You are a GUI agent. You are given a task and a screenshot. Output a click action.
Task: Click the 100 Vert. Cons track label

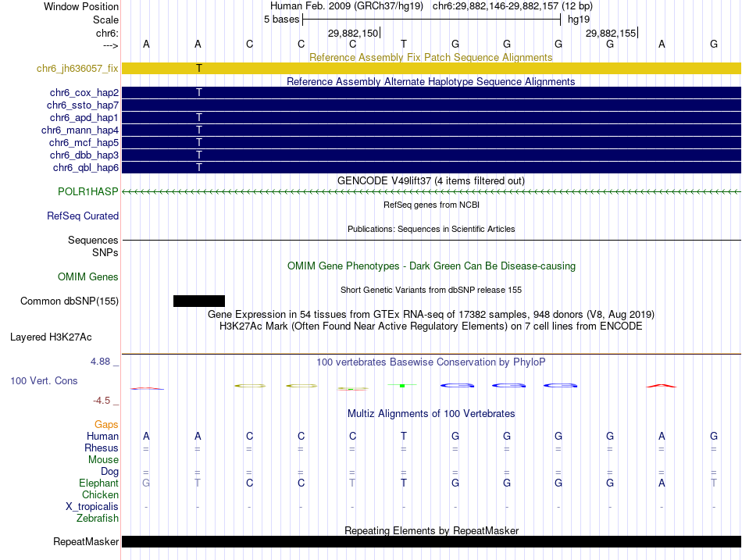click(44, 380)
